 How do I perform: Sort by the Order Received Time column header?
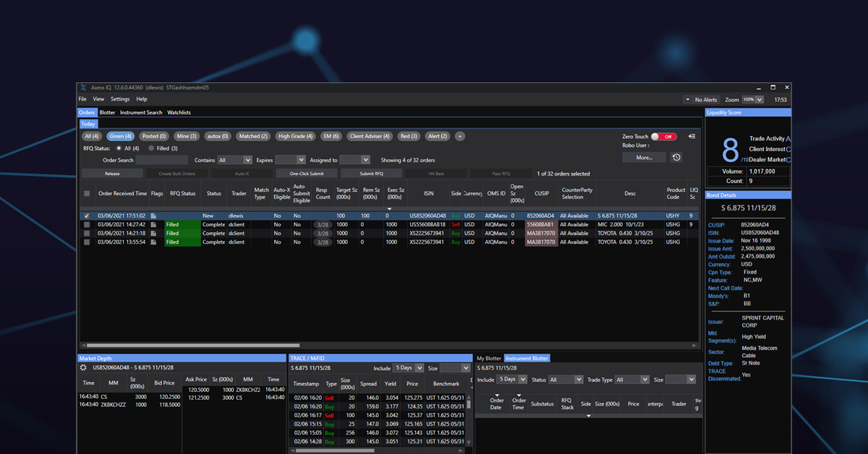click(x=122, y=194)
